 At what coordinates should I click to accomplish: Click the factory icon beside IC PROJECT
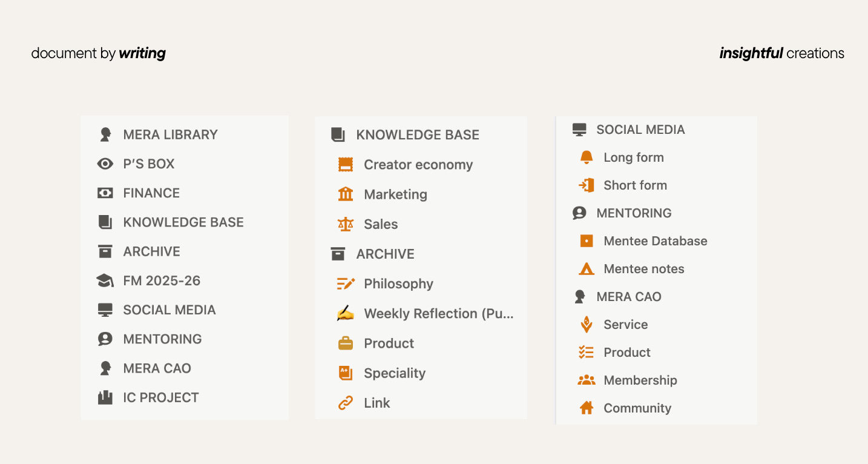105,397
